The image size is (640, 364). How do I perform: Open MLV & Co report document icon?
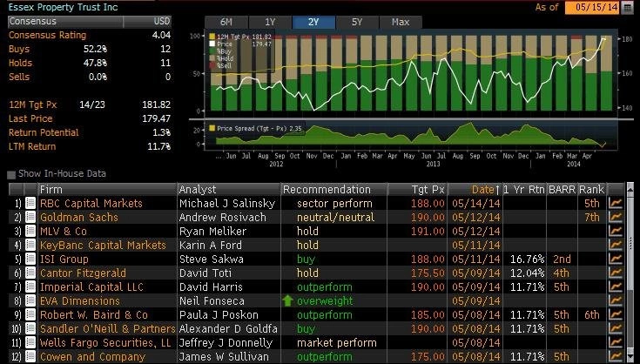point(30,231)
